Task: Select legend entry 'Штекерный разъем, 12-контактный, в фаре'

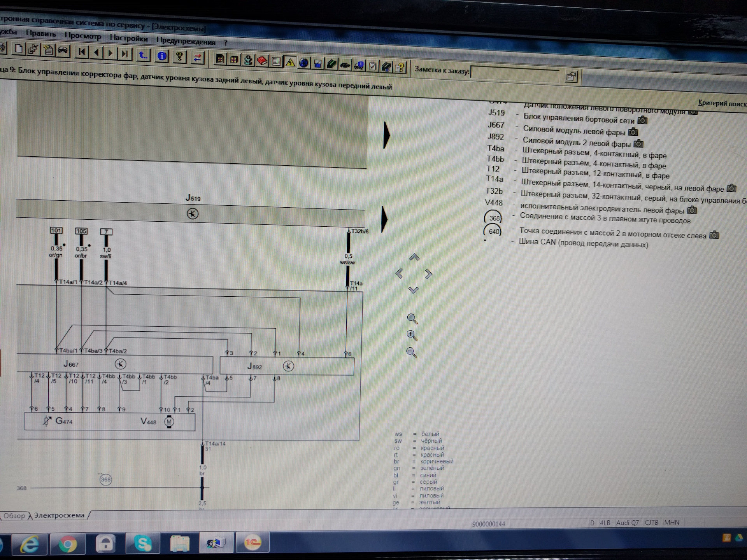Action: [595, 173]
